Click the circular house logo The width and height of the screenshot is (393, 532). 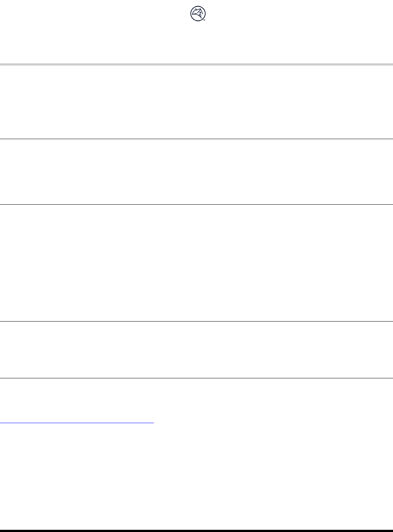(x=198, y=14)
